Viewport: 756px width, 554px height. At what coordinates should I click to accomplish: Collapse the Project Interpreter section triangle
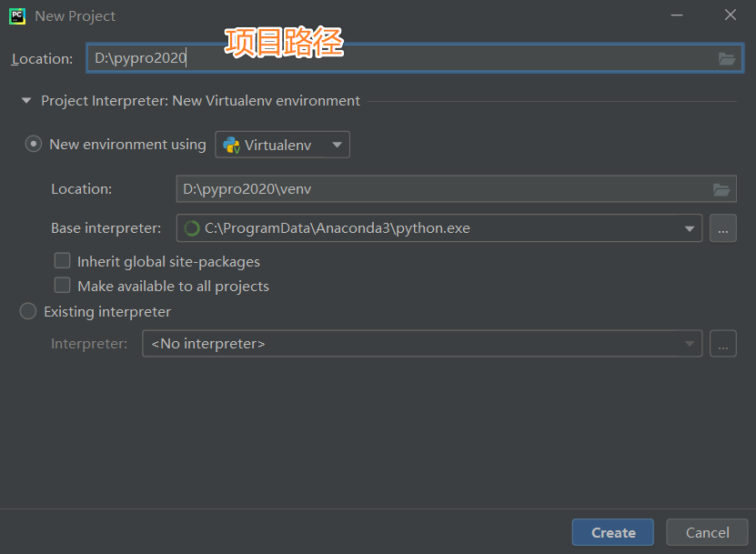pos(26,101)
